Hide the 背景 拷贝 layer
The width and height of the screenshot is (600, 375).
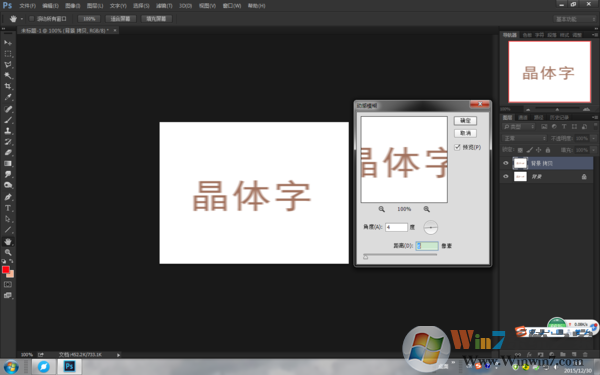tap(505, 163)
